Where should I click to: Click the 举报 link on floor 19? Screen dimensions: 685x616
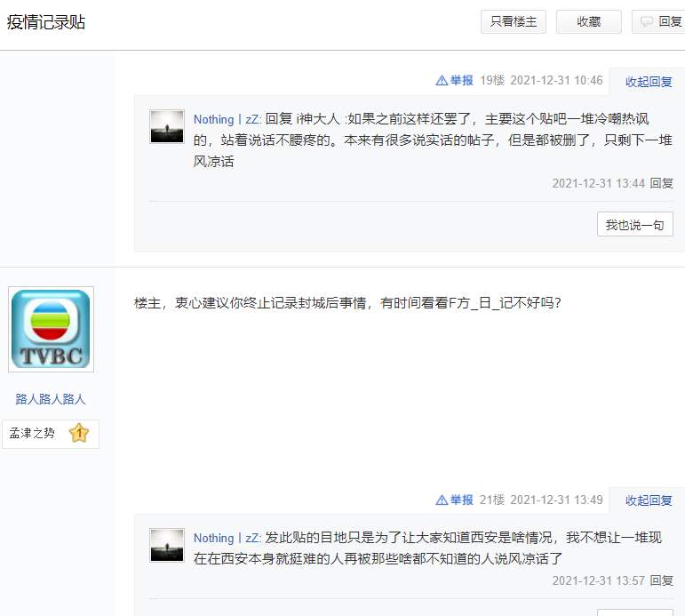point(461,81)
